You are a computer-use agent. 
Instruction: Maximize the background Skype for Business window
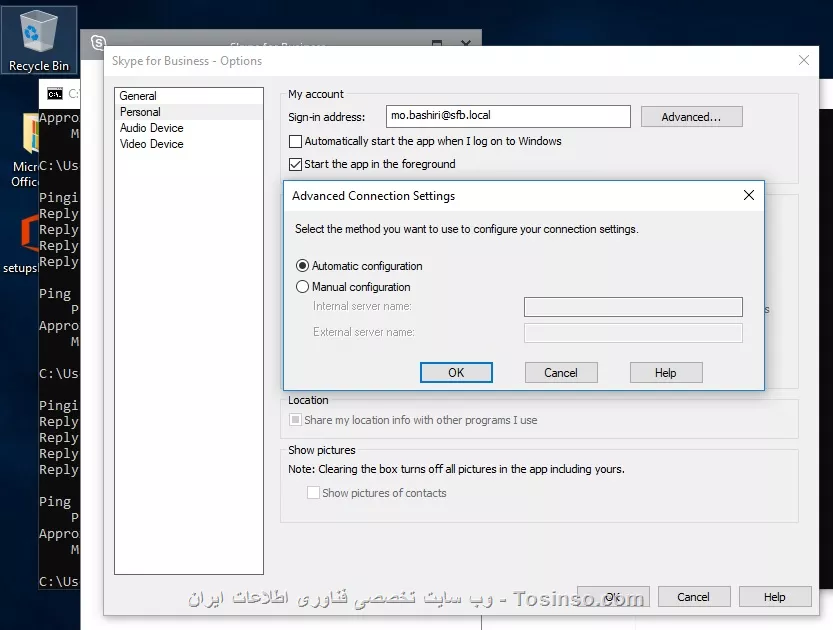click(x=437, y=42)
